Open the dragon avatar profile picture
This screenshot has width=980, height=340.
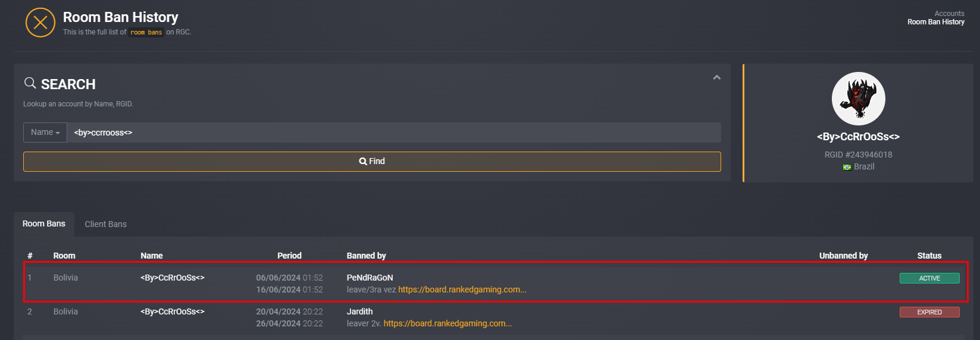click(858, 99)
